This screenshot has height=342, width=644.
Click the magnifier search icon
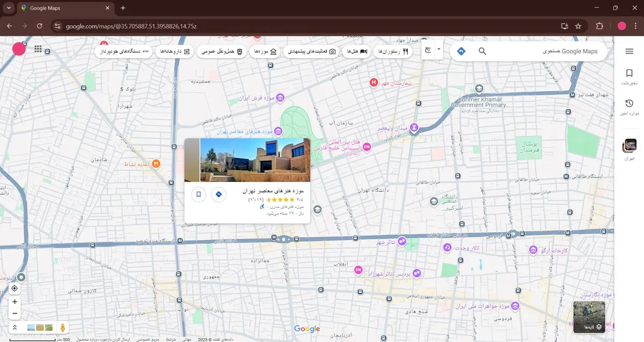(482, 51)
